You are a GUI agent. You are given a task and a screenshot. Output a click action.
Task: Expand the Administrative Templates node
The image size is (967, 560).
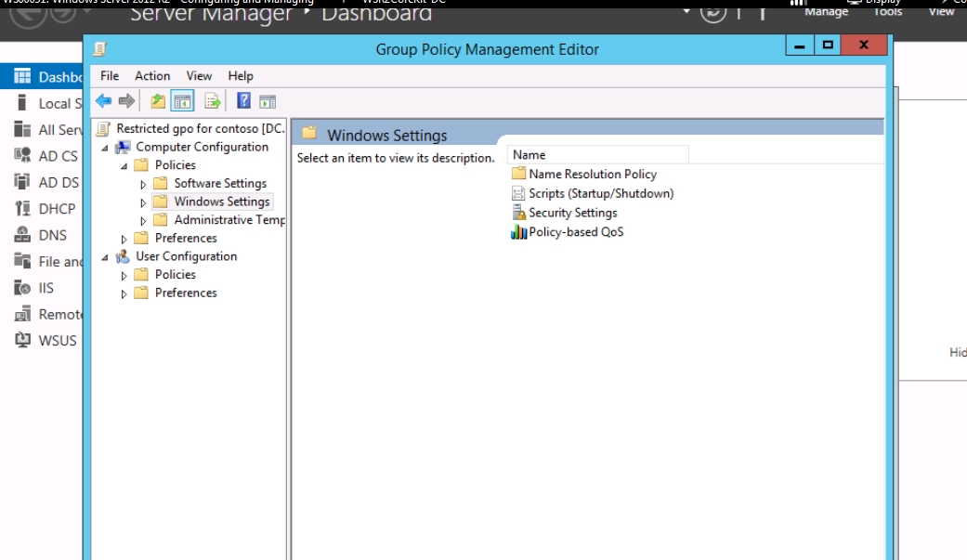(143, 220)
